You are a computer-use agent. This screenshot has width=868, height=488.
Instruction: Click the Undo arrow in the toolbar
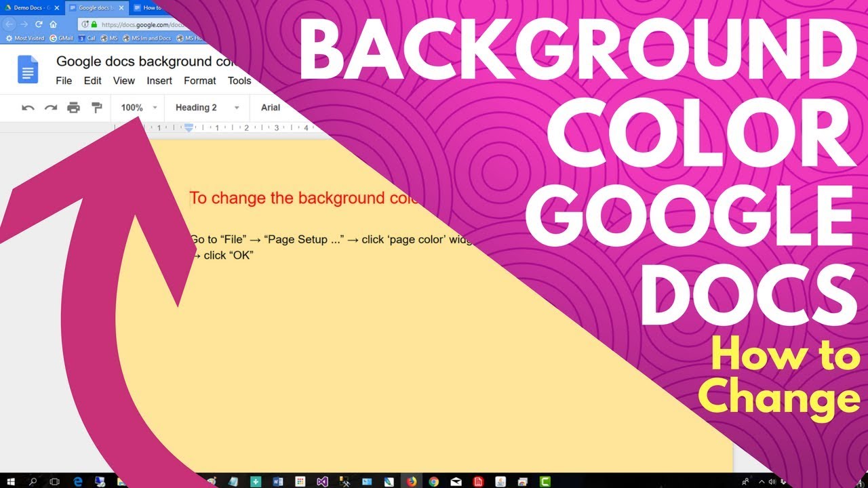[28, 108]
